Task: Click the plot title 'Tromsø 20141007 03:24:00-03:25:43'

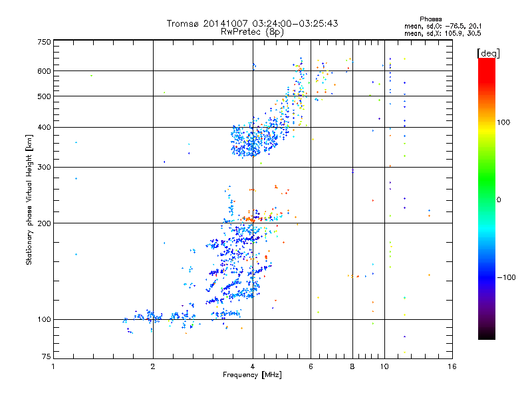Action: pos(252,23)
